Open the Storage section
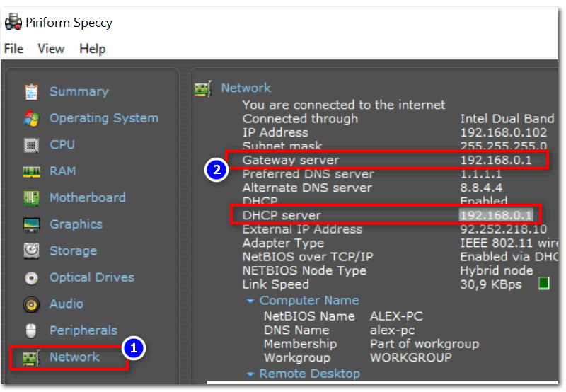This screenshot has height=392, width=566. (x=74, y=251)
